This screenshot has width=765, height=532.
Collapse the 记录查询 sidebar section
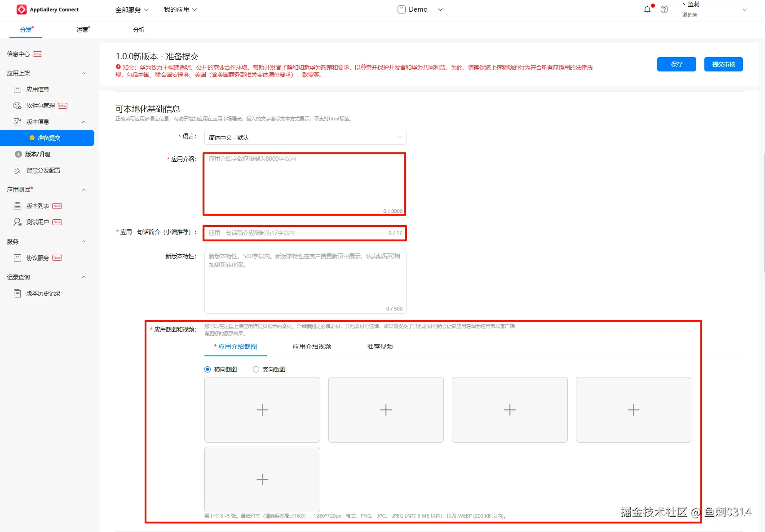[84, 277]
